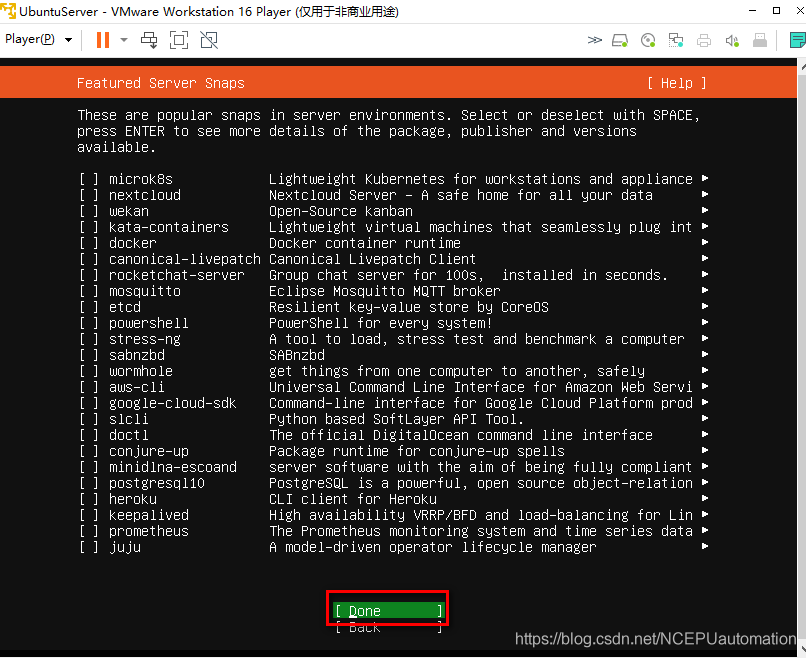The width and height of the screenshot is (806, 658).
Task: Expand the hidden devices chevron
Action: (595, 40)
